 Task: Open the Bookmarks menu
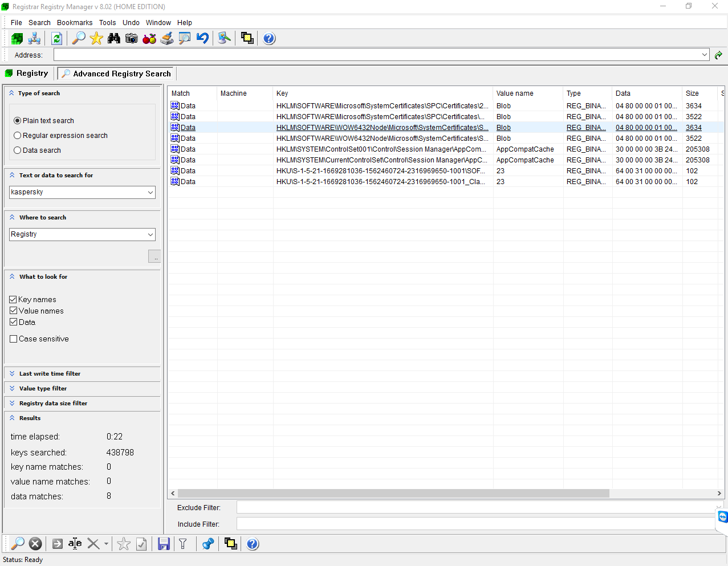point(75,23)
